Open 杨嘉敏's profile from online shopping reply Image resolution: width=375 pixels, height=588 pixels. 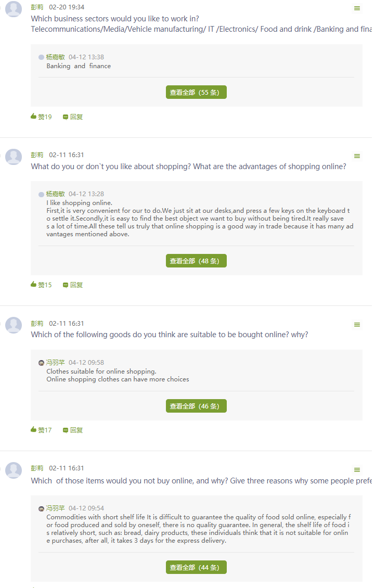pos(55,194)
